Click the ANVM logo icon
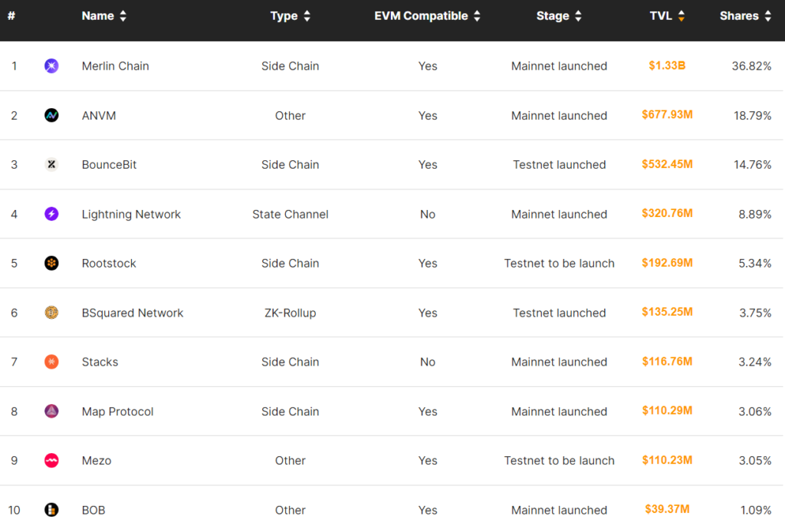This screenshot has width=785, height=532. tap(51, 116)
